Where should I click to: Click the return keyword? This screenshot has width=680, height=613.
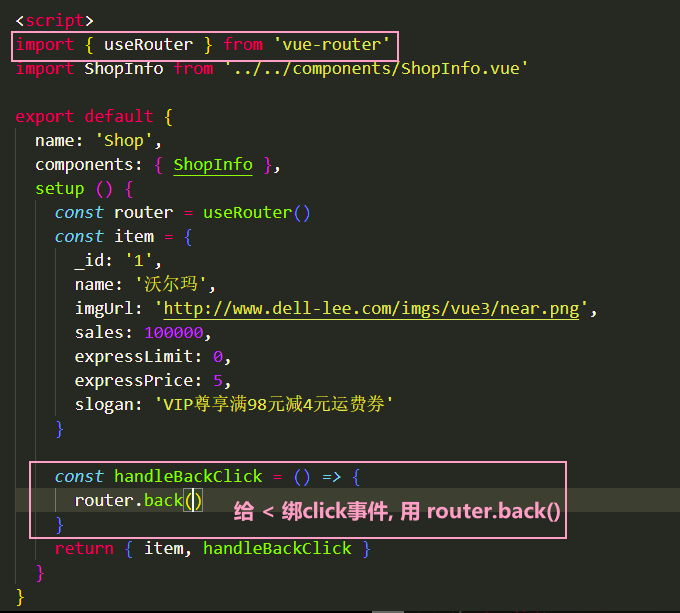click(x=84, y=548)
